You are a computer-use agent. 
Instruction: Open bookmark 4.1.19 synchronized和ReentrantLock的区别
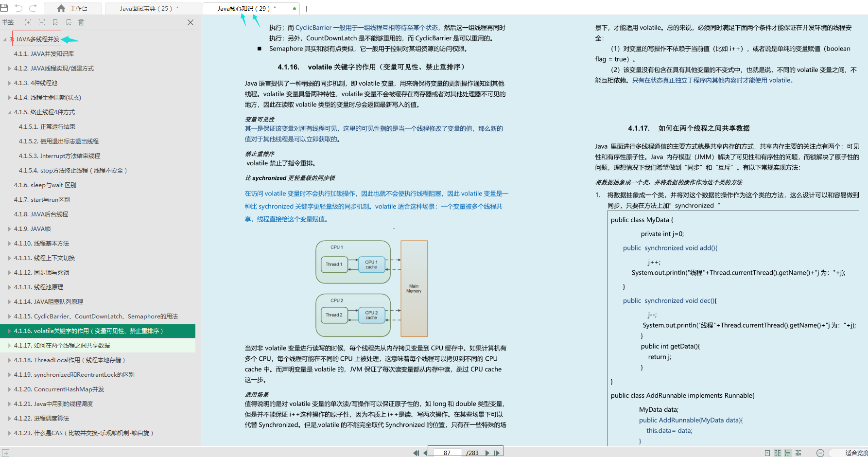(74, 375)
